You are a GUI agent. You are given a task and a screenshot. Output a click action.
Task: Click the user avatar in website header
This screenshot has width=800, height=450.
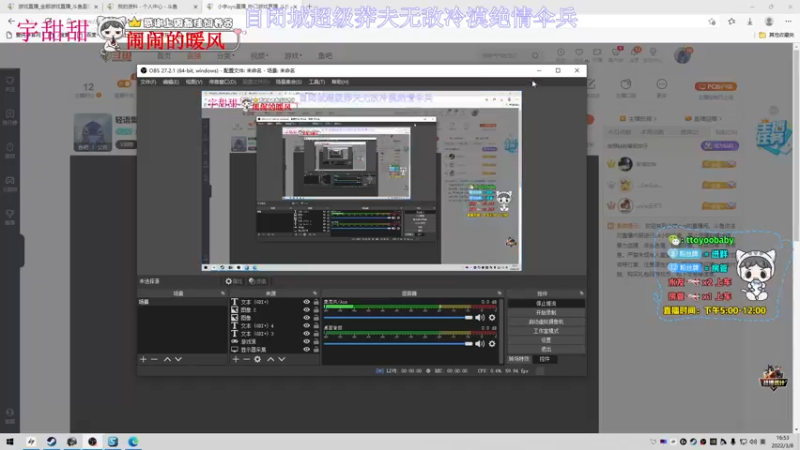tap(683, 55)
